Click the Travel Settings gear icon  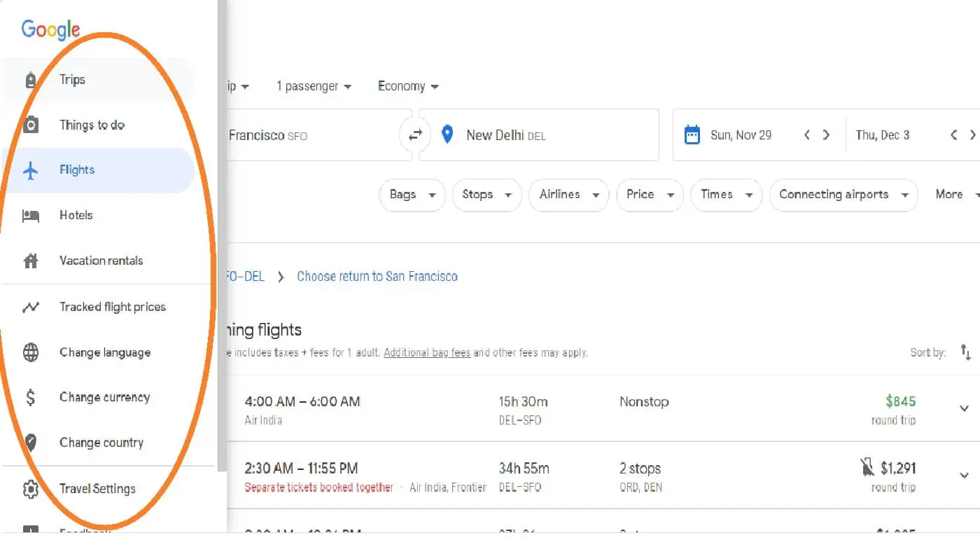[31, 489]
